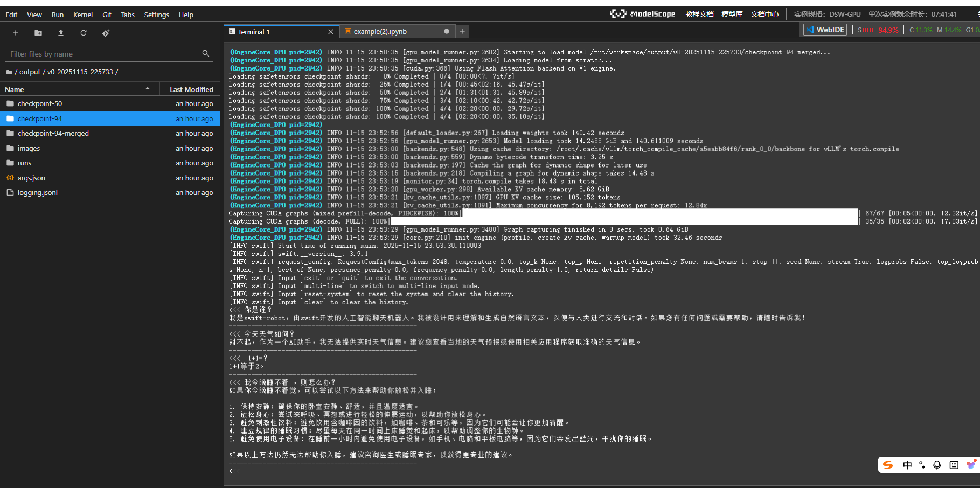
Task: Open the 模型库 link
Action: click(x=732, y=14)
